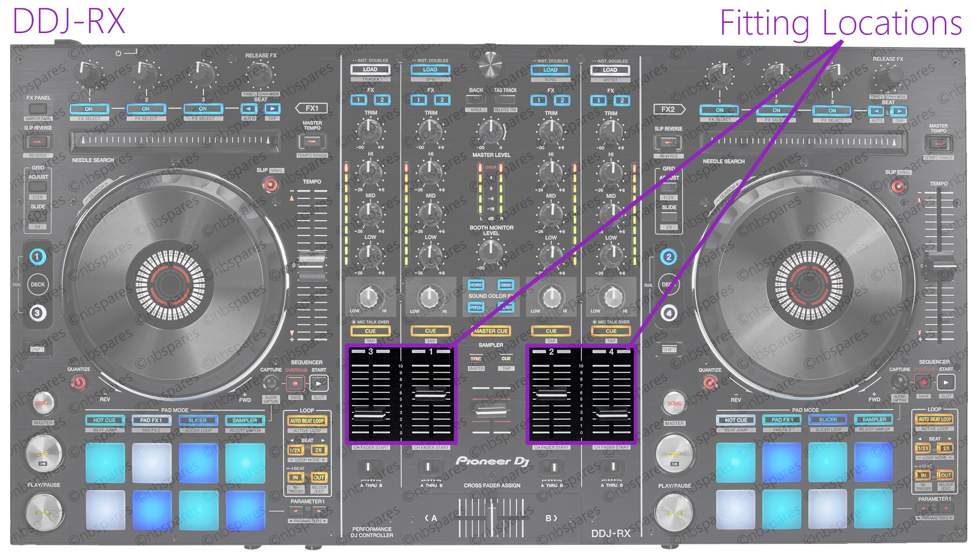Turn on FX1 effect 1 ON button
Image resolution: width=974 pixels, height=560 pixels.
tap(89, 109)
